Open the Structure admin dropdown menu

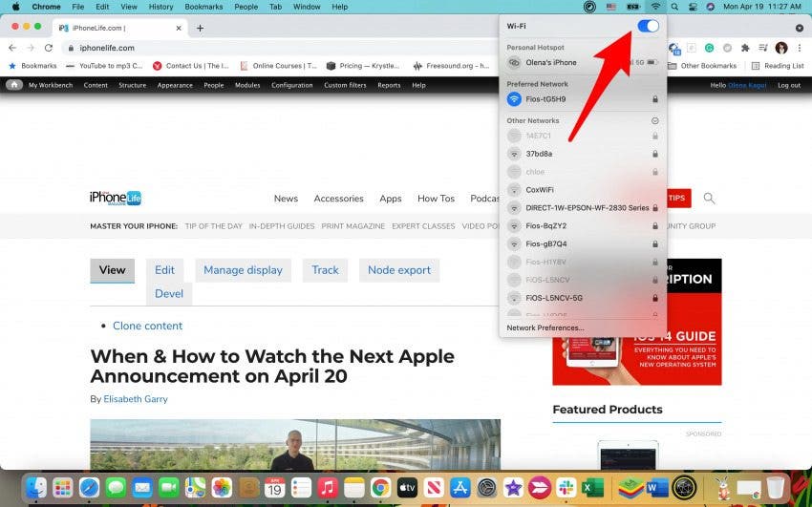coord(132,85)
